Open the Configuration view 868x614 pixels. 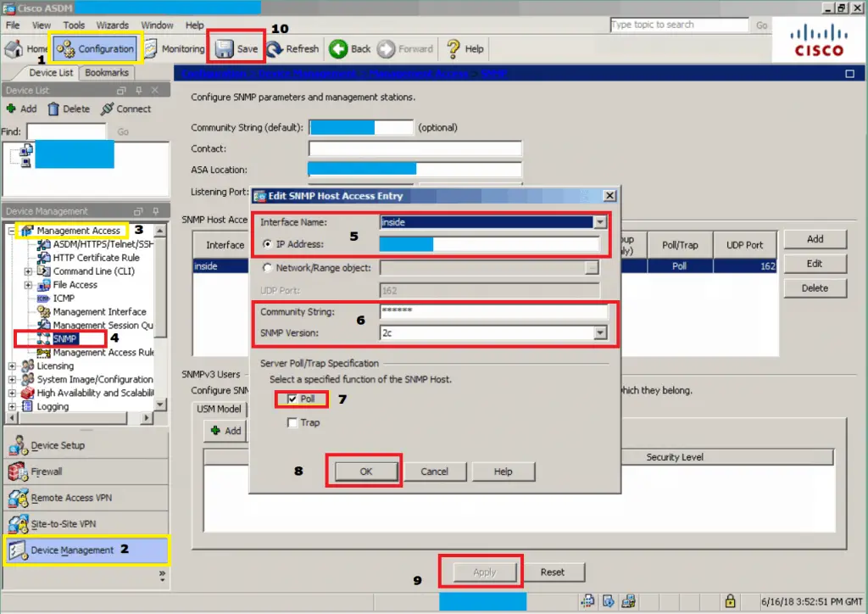click(x=96, y=48)
